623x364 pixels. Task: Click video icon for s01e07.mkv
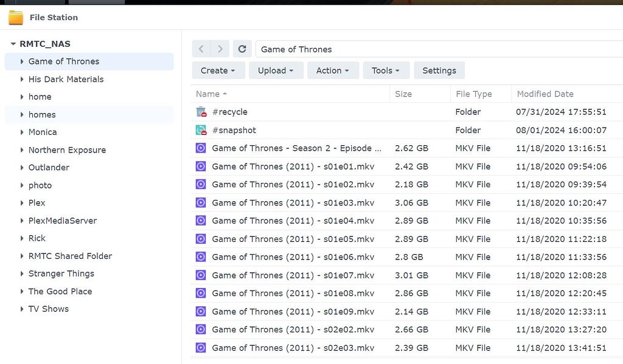(201, 275)
